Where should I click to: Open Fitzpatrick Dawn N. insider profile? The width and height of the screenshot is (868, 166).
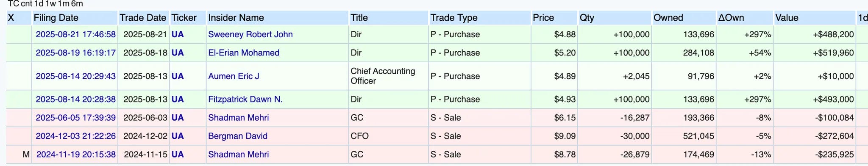point(245,99)
